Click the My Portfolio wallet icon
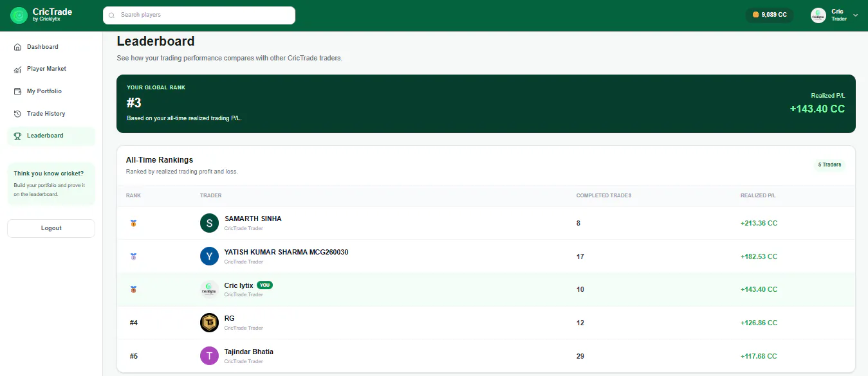Image resolution: width=868 pixels, height=376 pixels. (x=18, y=91)
